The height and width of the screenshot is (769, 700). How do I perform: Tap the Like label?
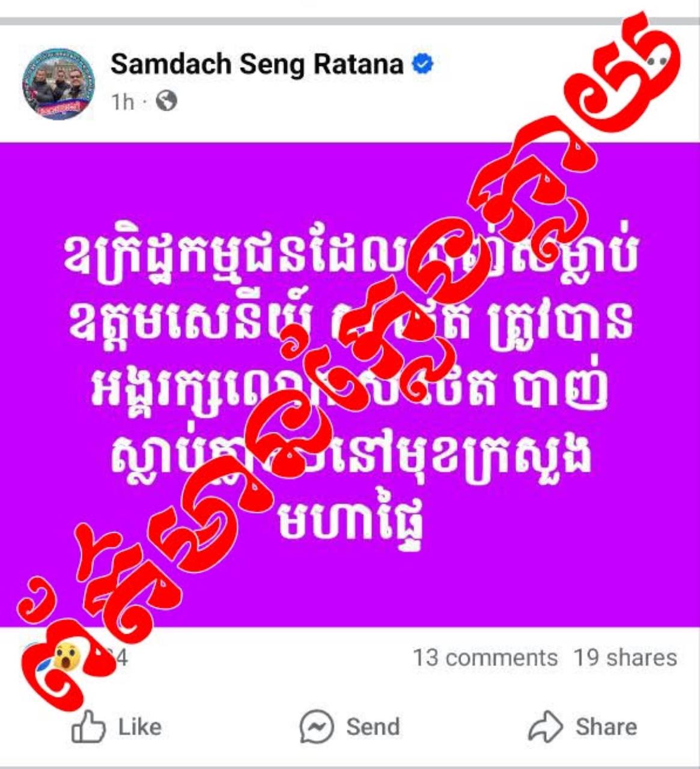tap(140, 727)
